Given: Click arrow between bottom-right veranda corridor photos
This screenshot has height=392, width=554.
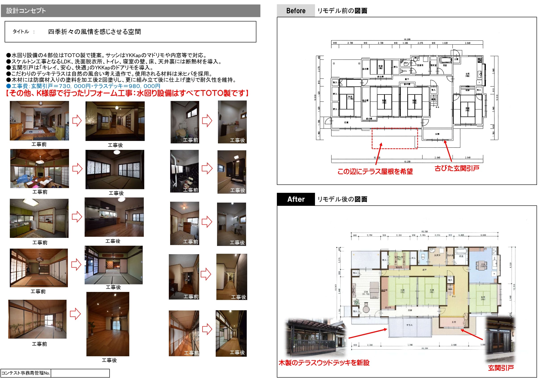Looking at the screenshot, I should pyautogui.click(x=207, y=329).
